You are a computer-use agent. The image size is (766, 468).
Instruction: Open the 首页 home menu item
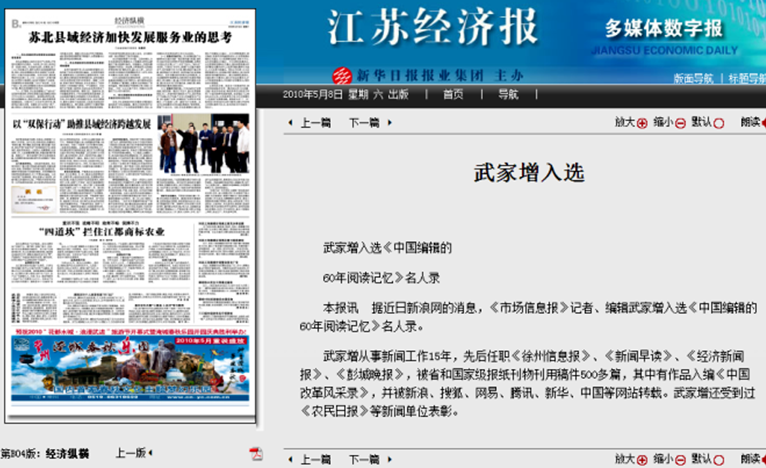[x=453, y=94]
